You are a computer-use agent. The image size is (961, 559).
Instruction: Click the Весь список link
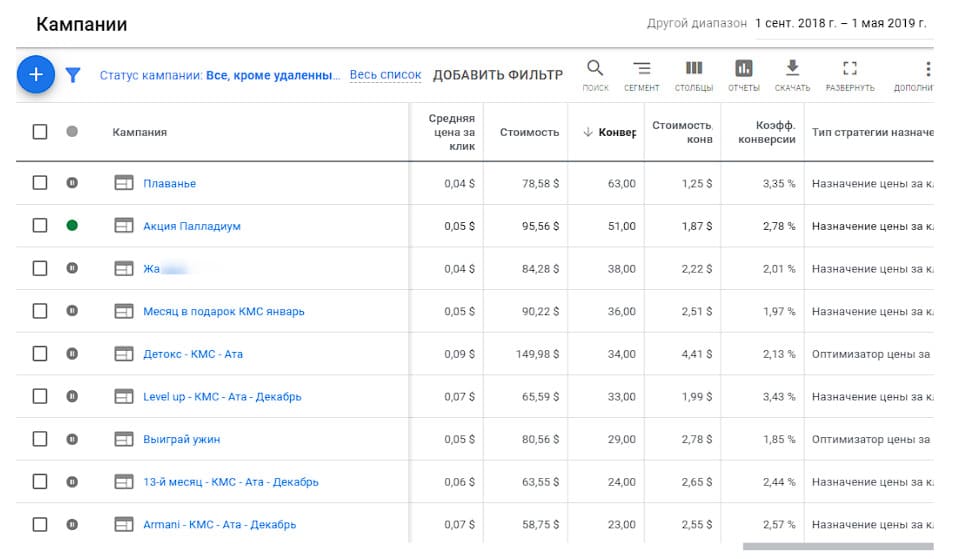pyautogui.click(x=386, y=75)
